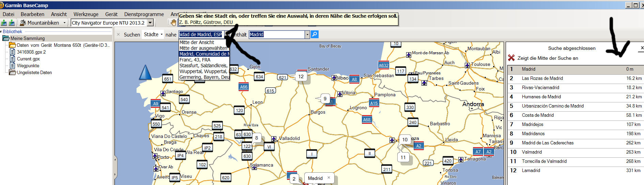Click the Toulouse airport icon
The width and height of the screenshot is (644, 185).
click(x=467, y=65)
